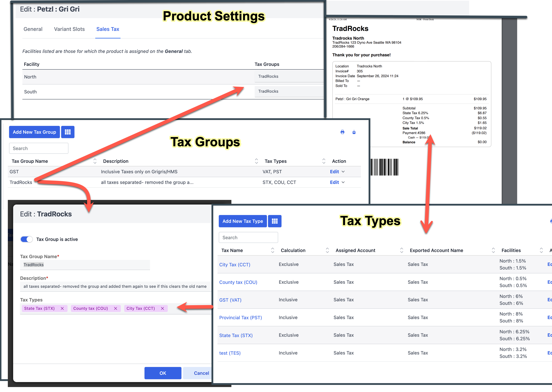The width and height of the screenshot is (552, 392).
Task: Sort Tax Types by Exported Account Name arrows
Action: [x=493, y=250]
